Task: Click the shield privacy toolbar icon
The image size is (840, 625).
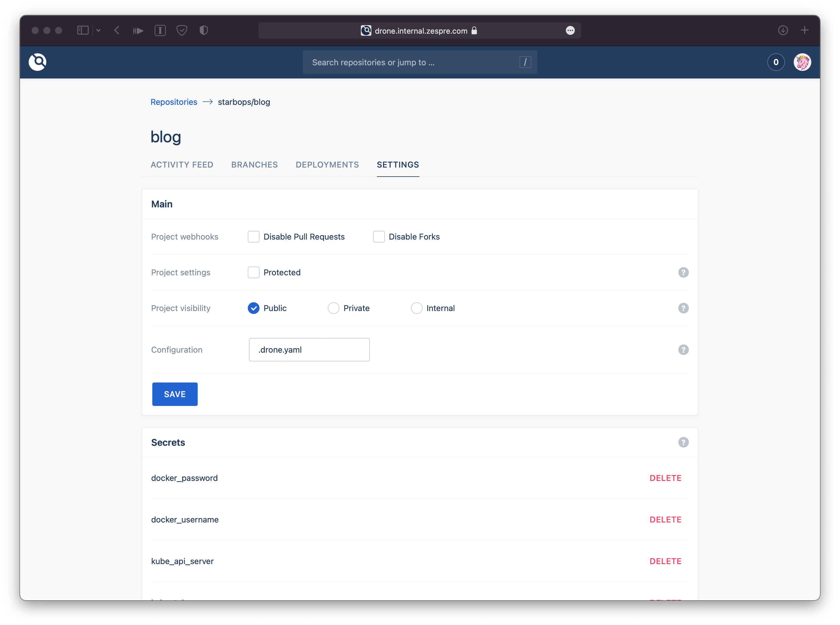Action: tap(204, 30)
